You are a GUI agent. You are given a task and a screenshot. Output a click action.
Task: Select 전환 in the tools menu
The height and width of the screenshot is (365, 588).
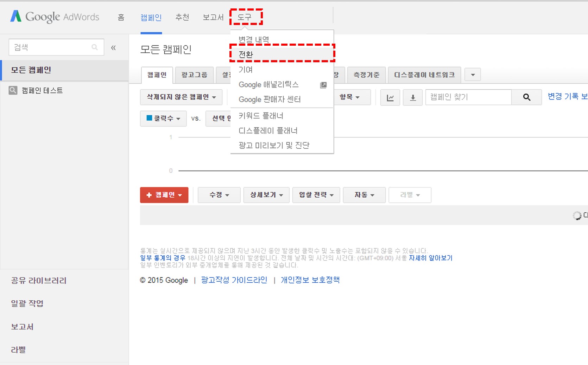282,55
